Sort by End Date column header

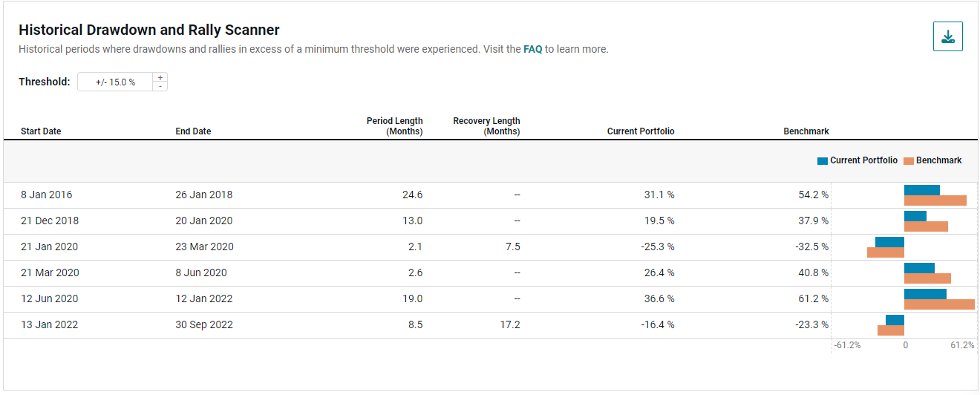point(193,131)
